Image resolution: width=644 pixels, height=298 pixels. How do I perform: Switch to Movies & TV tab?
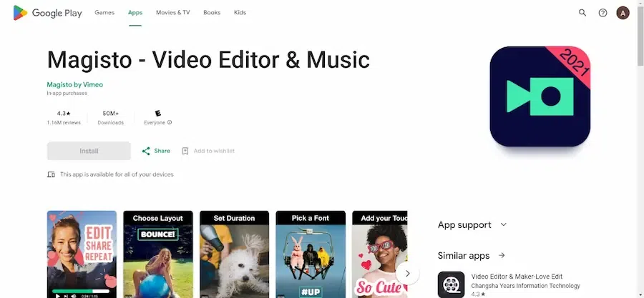173,13
